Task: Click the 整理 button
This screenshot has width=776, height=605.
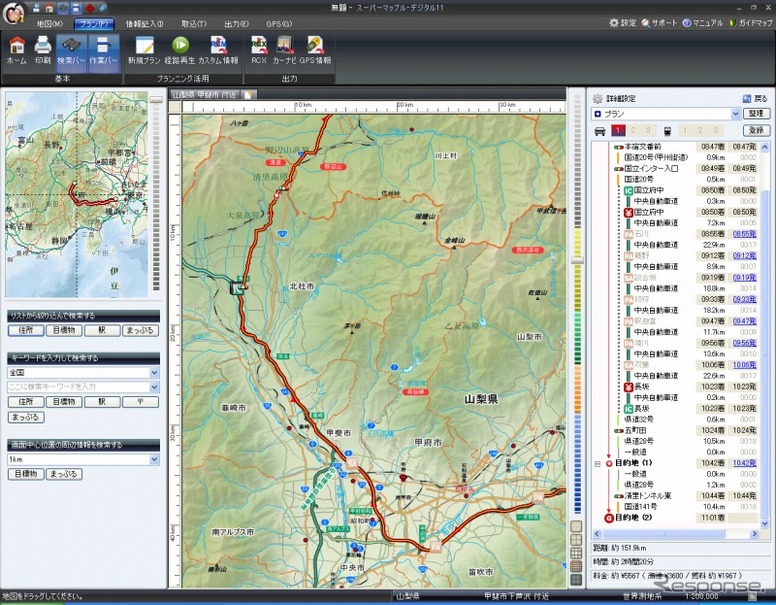Action: 755,114
